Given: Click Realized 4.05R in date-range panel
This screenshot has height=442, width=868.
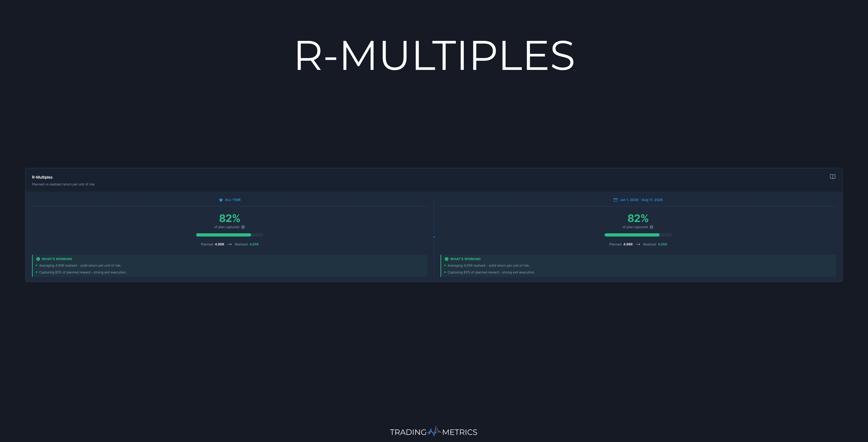Looking at the screenshot, I should [655, 244].
